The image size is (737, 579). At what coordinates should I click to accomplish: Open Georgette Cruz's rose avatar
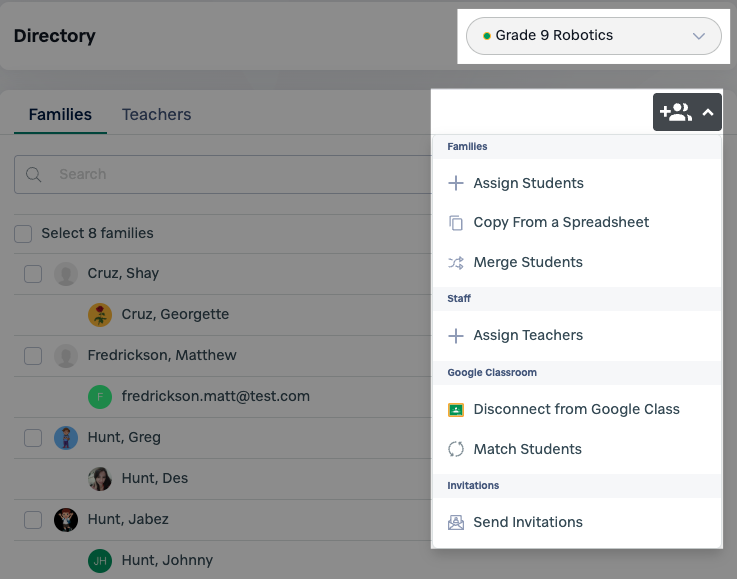click(x=100, y=314)
